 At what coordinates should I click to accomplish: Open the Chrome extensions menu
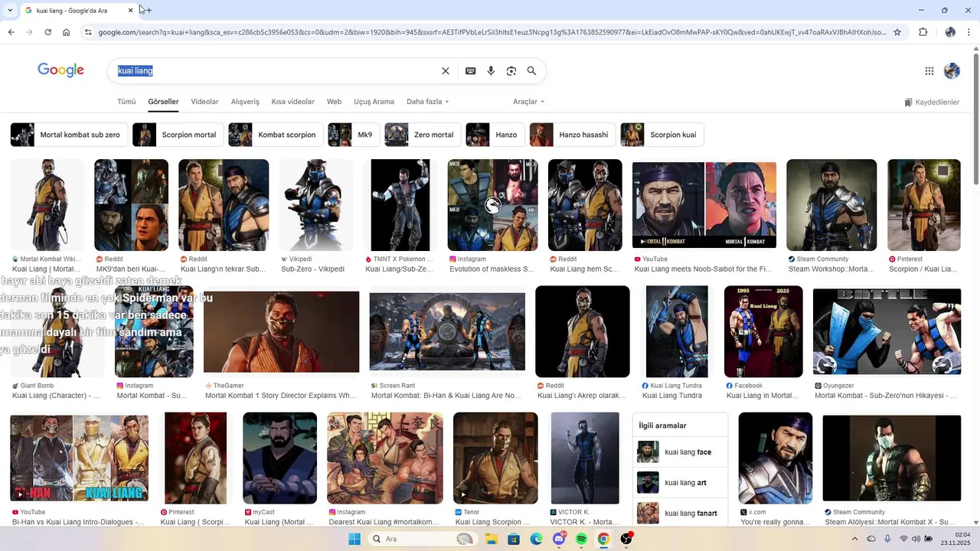pyautogui.click(x=923, y=32)
